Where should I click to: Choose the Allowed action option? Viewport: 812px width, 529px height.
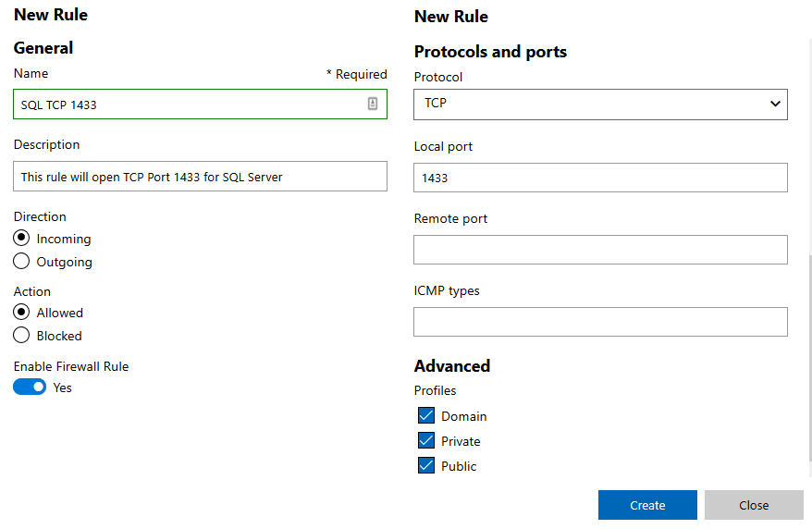(x=21, y=312)
